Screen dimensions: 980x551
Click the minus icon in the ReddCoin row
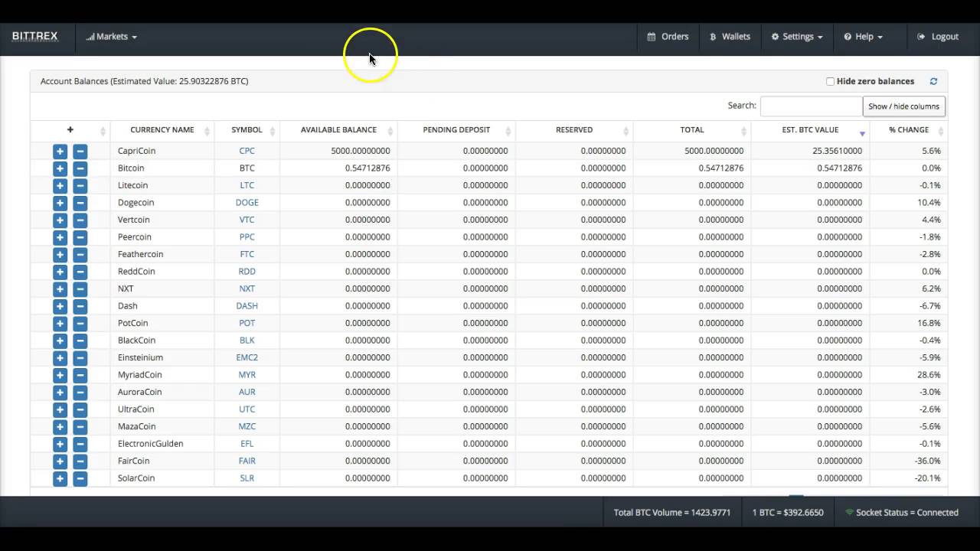80,272
